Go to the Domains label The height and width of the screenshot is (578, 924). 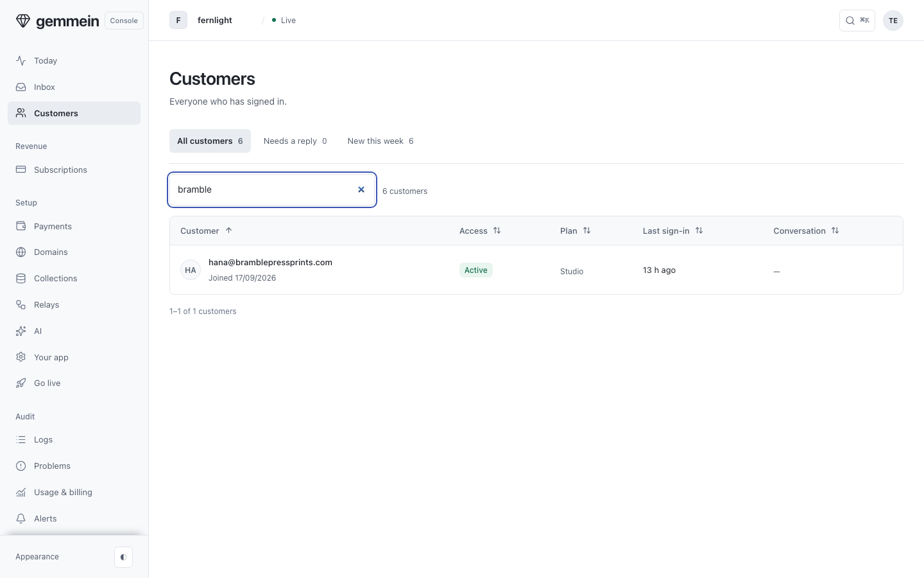click(x=51, y=252)
